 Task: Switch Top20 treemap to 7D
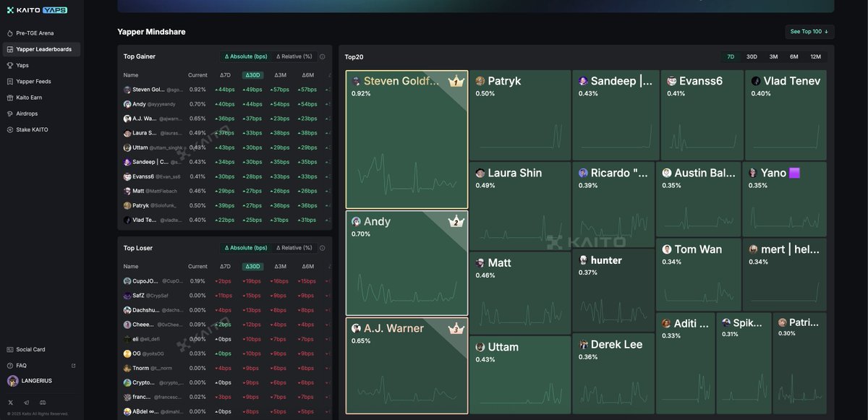pyautogui.click(x=731, y=56)
